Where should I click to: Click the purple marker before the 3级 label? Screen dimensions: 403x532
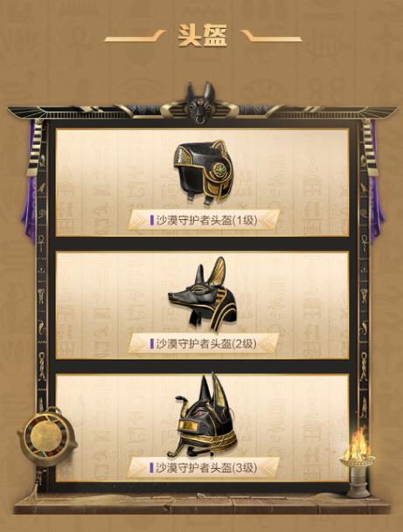point(152,468)
